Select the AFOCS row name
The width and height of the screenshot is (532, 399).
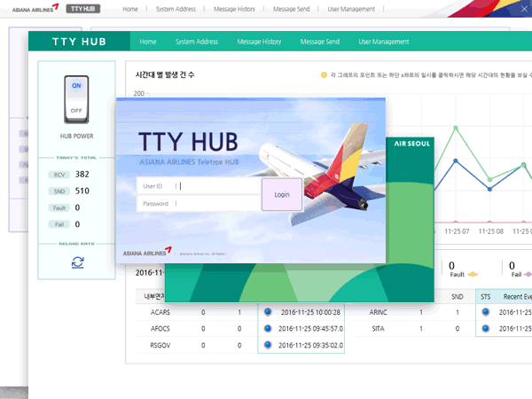pyautogui.click(x=160, y=329)
